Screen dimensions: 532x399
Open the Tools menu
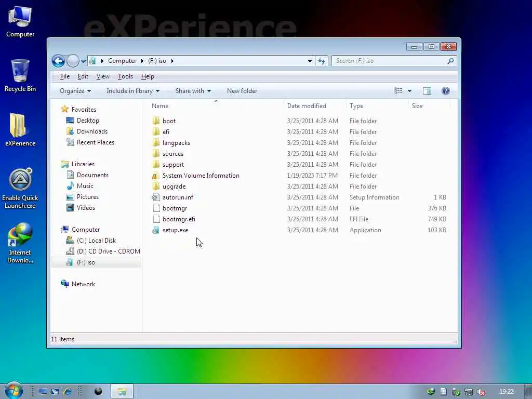coord(125,76)
